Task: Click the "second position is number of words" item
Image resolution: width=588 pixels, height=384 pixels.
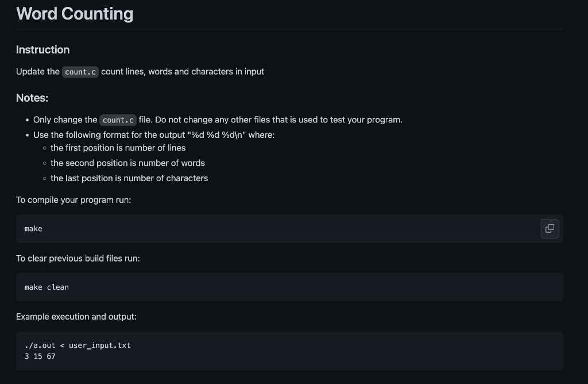Action: coord(127,163)
